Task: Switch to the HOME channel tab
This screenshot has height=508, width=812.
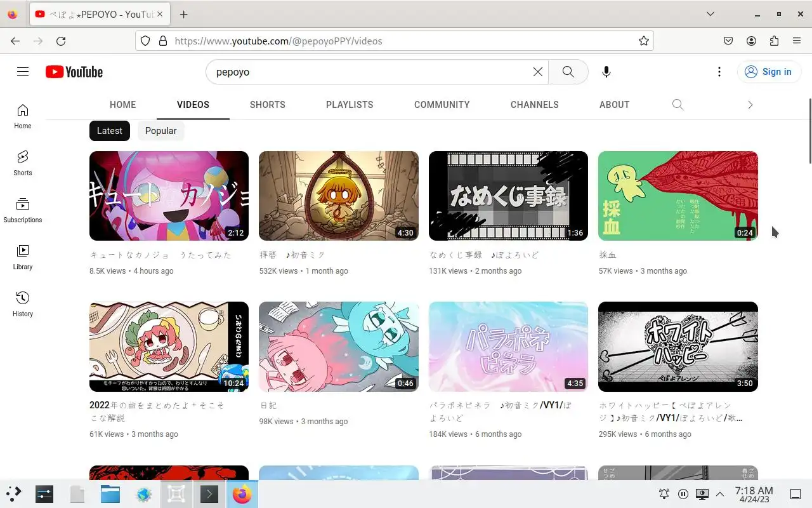Action: [122, 105]
